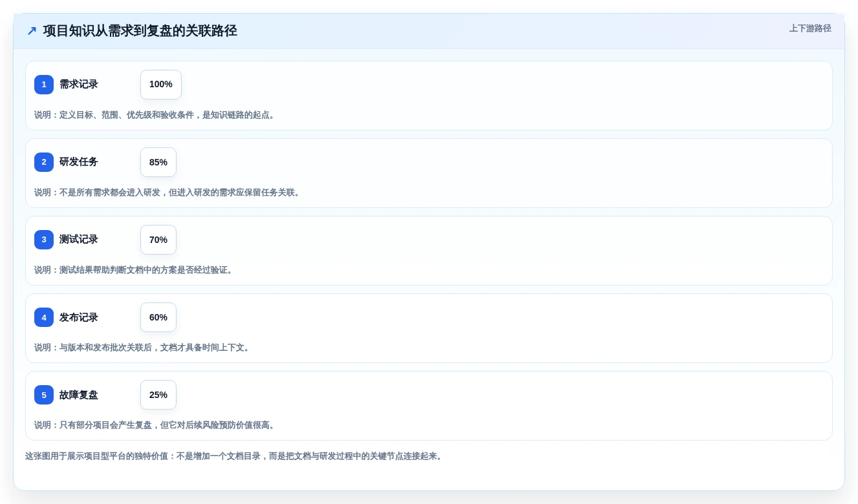The height and width of the screenshot is (504, 858).
Task: Click the 发布记录 step title
Action: 79,317
